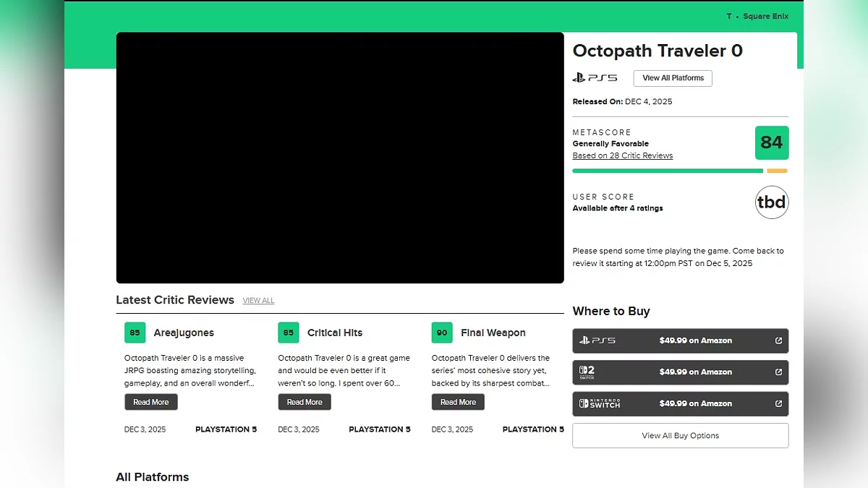Viewport: 868px width, 488px height.
Task: Click VIEW ALL next to Latest Critic Reviews
Action: click(x=258, y=301)
